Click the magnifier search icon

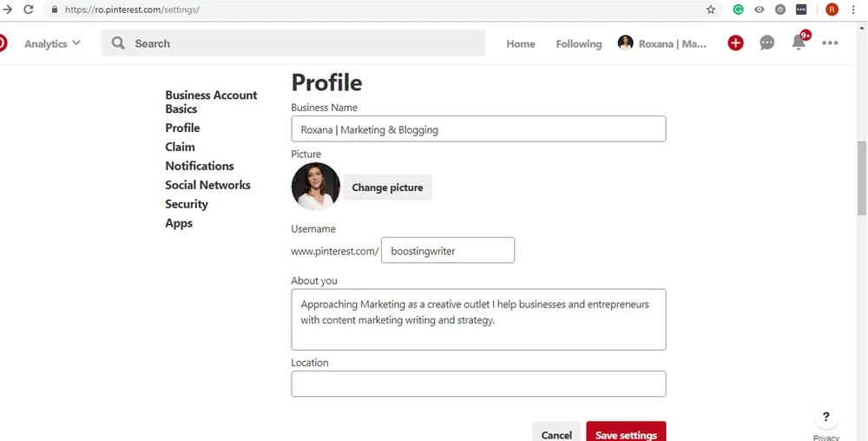click(118, 43)
